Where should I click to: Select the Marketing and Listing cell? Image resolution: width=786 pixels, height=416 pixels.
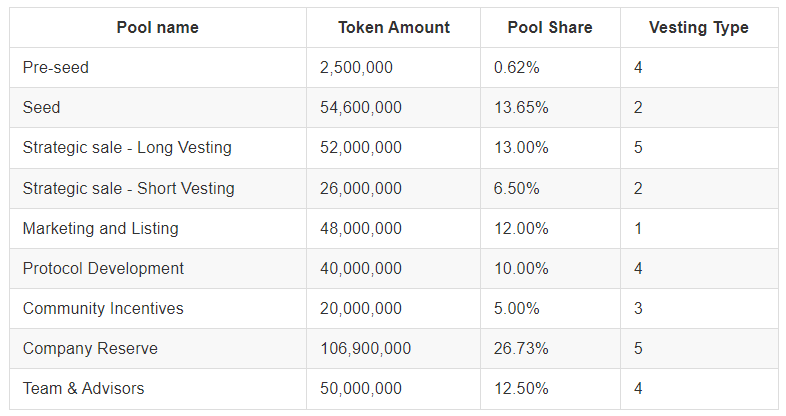pyautogui.click(x=100, y=228)
